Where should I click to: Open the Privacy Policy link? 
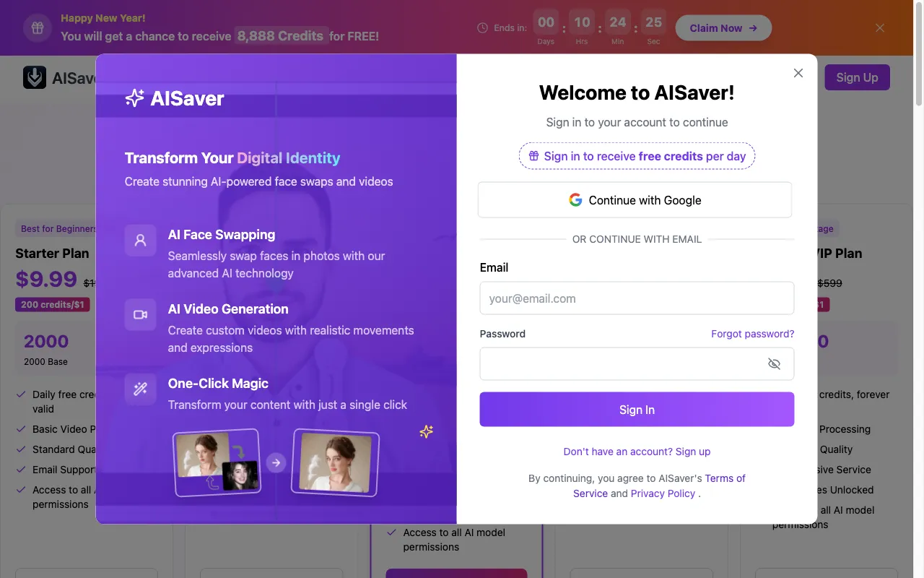click(x=663, y=493)
